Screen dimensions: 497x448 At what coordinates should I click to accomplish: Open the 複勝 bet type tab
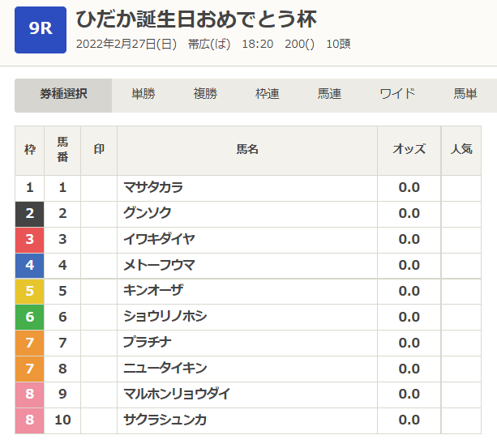pos(205,95)
